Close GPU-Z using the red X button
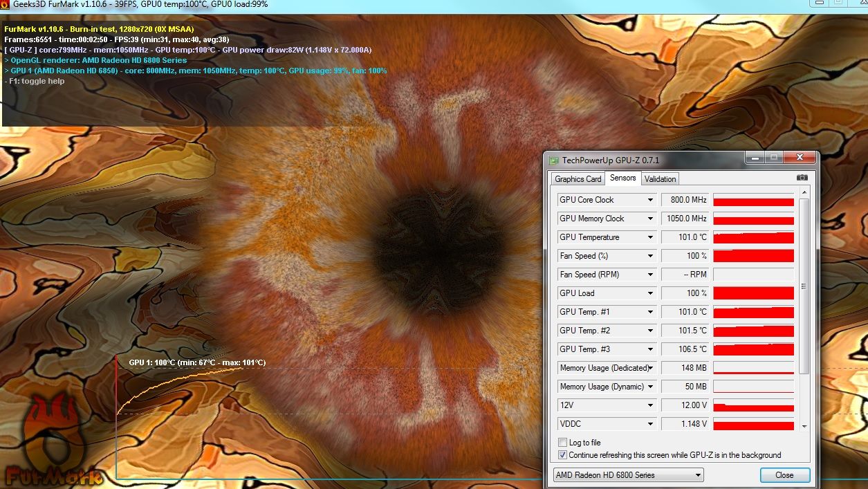The width and height of the screenshot is (868, 489). coord(799,158)
